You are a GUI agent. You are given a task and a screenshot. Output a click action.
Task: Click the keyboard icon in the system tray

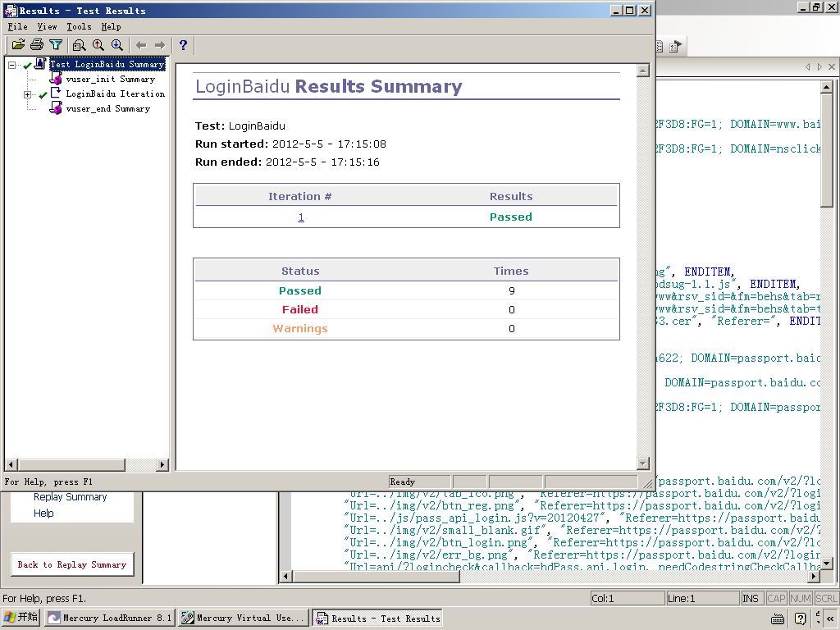778,619
